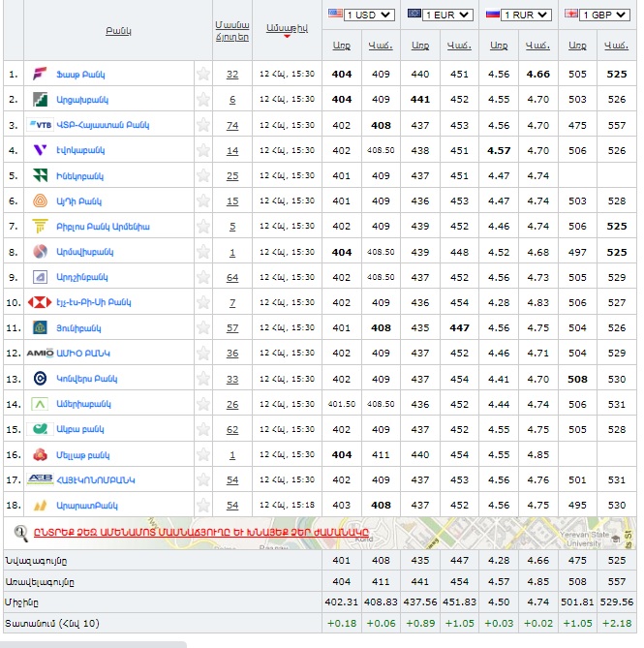Toggle favorite star for row 1 bank
Image resolution: width=644 pixels, height=648 pixels.
[x=203, y=75]
